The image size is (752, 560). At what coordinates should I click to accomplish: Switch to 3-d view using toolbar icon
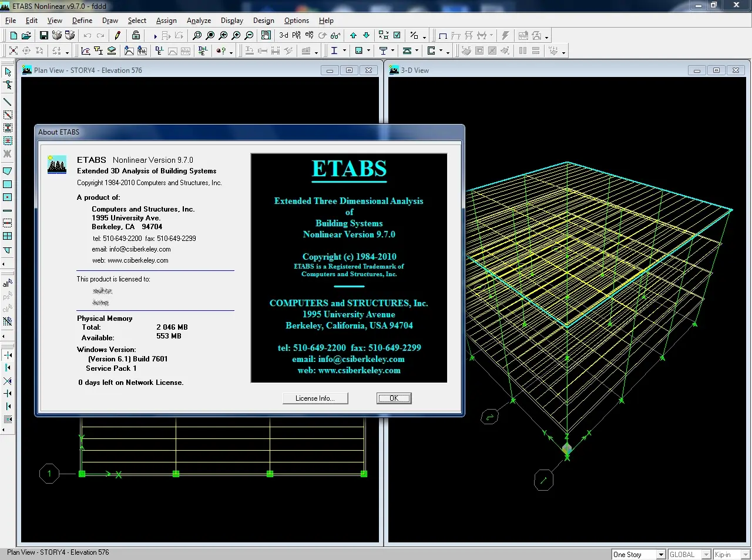coord(284,35)
